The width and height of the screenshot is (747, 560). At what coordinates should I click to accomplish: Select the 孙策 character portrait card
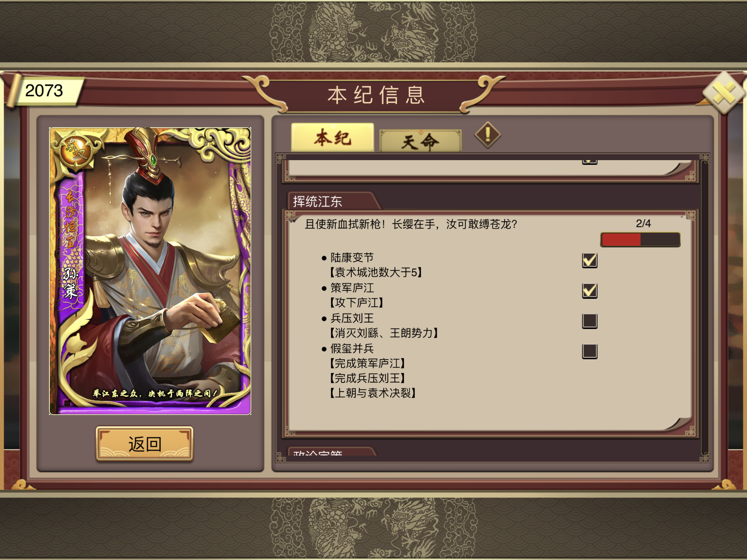pos(150,271)
